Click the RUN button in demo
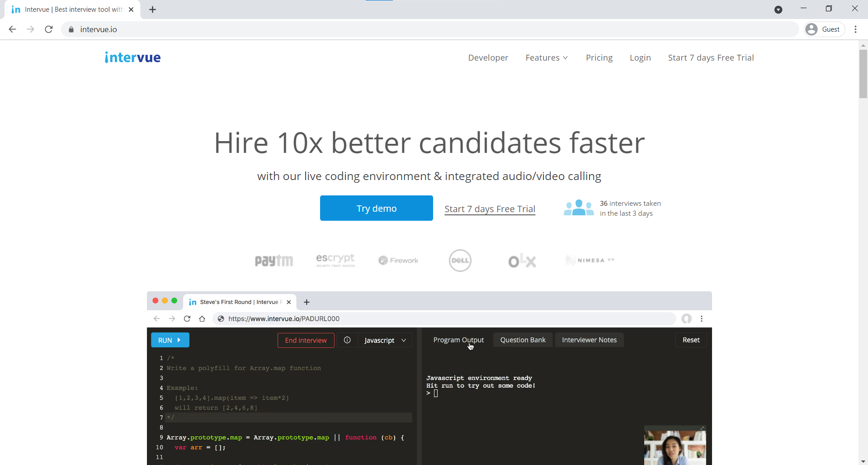This screenshot has height=465, width=868. point(170,340)
